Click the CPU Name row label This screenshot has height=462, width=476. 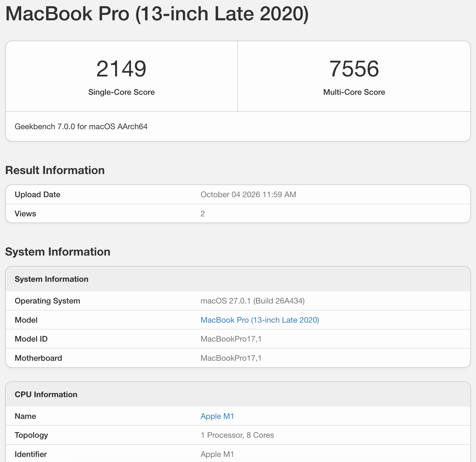pyautogui.click(x=25, y=416)
